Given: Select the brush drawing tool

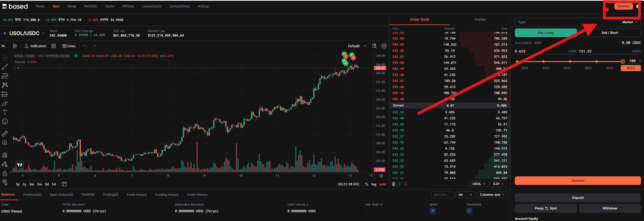Looking at the screenshot, I should coord(5,103).
